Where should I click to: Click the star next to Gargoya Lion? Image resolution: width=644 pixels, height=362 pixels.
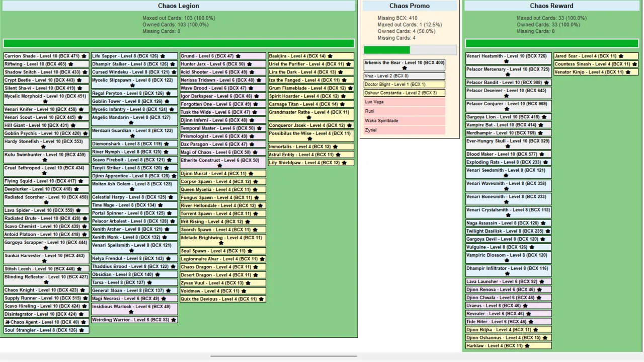point(544,117)
